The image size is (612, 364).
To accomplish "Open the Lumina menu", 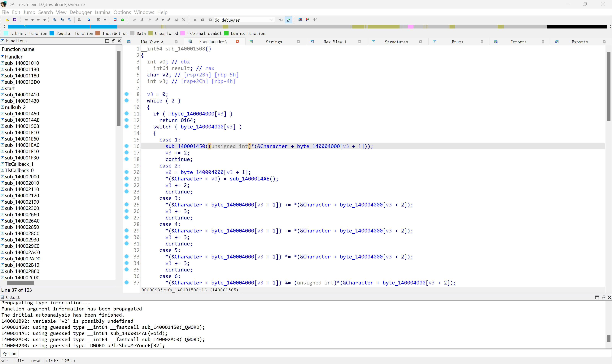I will coord(102,12).
